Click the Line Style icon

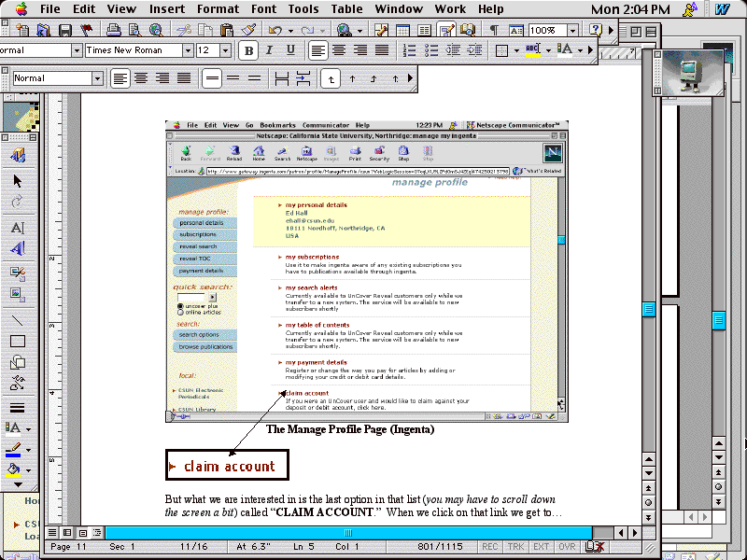point(18,408)
